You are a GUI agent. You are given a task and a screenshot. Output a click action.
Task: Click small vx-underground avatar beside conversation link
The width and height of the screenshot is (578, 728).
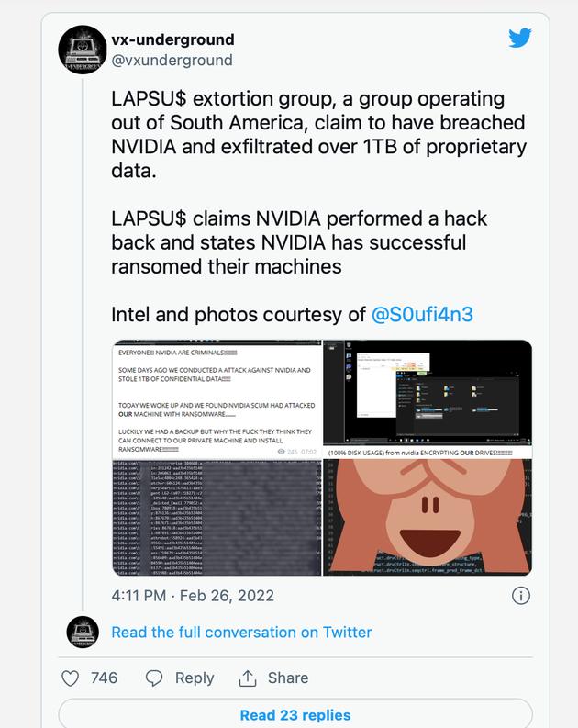coord(83,632)
